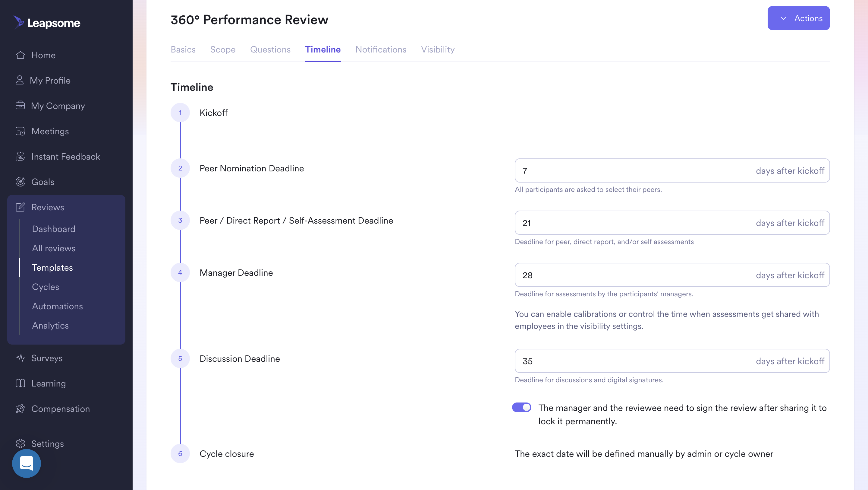
Task: Open the Meetings calendar icon
Action: pyautogui.click(x=20, y=131)
